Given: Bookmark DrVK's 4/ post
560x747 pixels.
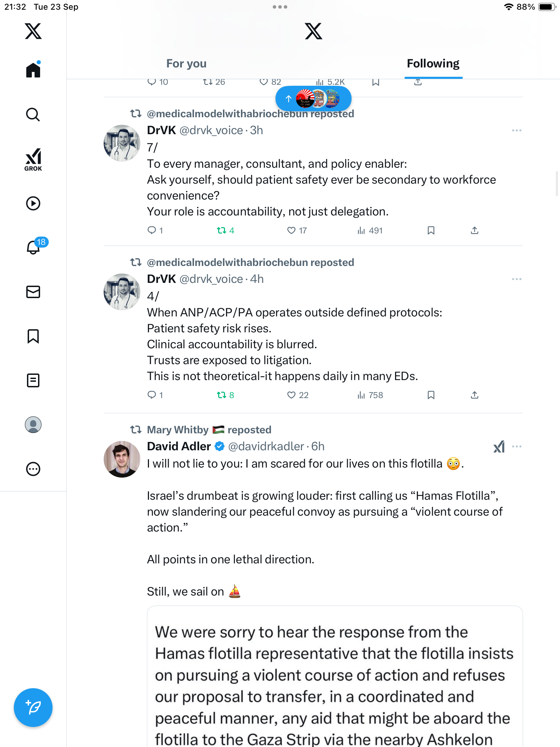Looking at the screenshot, I should tap(431, 395).
